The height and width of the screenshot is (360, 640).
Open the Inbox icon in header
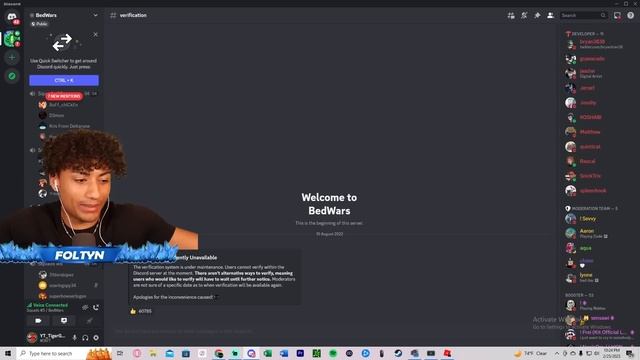617,16
